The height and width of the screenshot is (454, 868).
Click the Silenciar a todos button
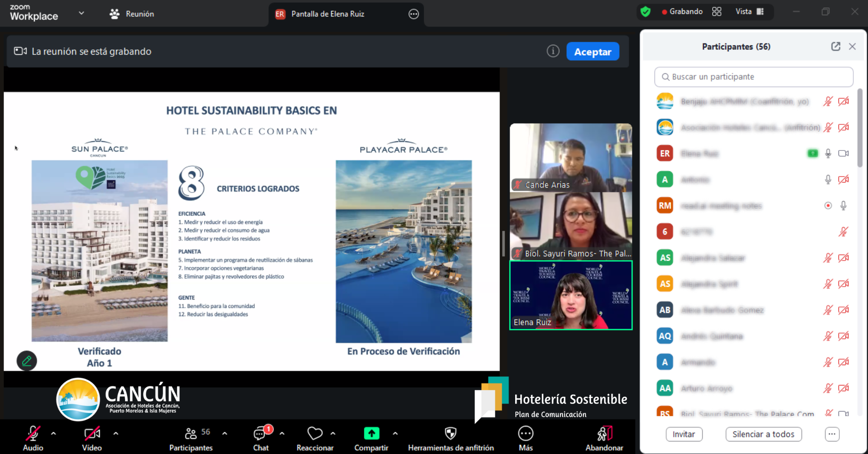point(763,434)
